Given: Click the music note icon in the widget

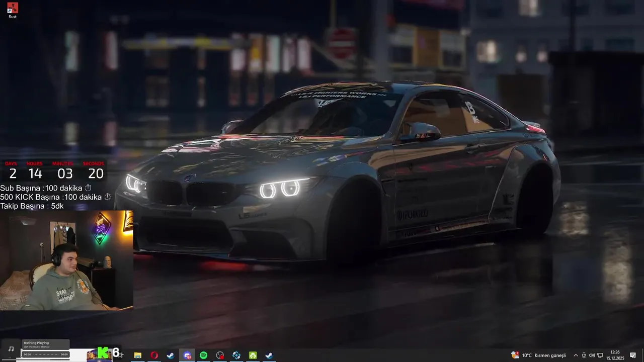Looking at the screenshot, I should [x=11, y=349].
